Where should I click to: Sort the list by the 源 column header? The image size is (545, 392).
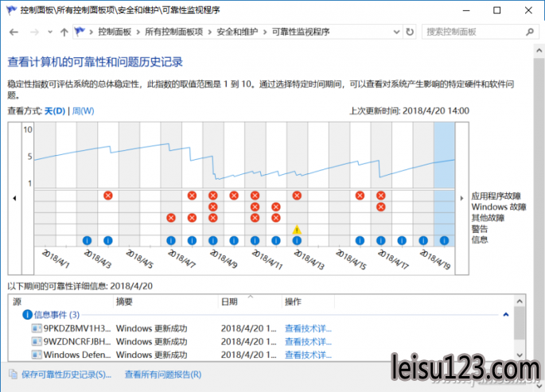pos(61,301)
